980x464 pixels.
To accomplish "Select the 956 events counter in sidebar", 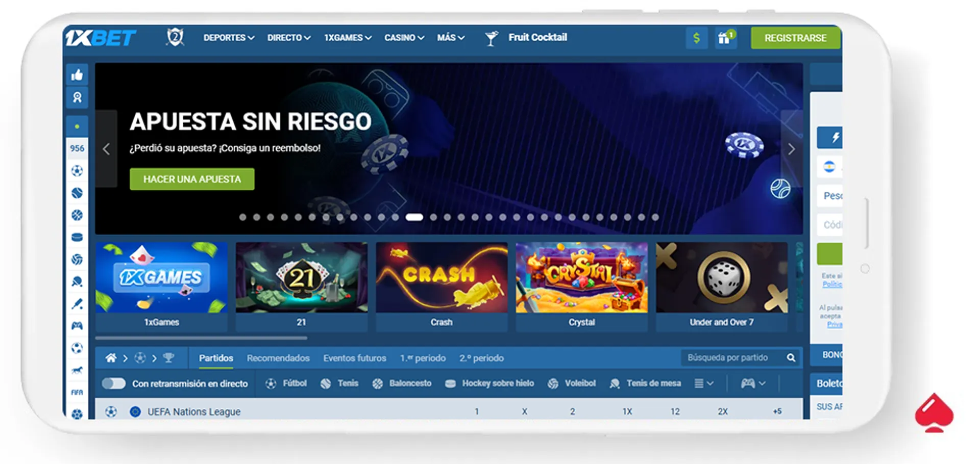I will 77,148.
